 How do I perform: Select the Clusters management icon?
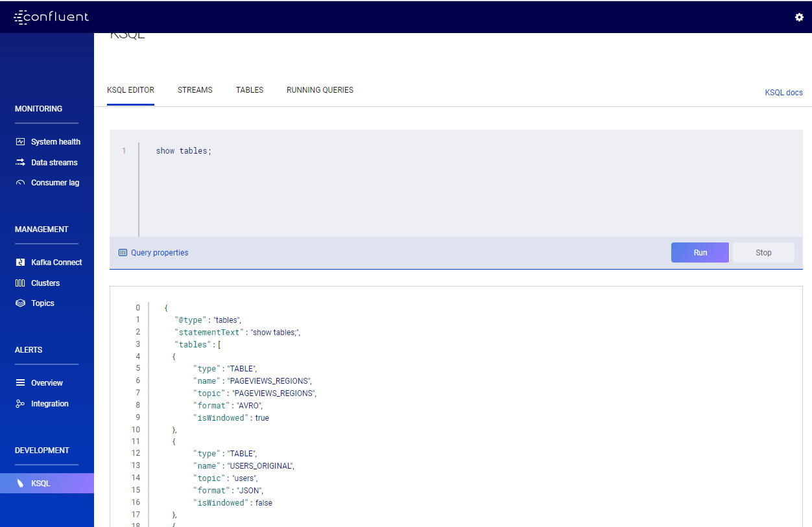pyautogui.click(x=20, y=283)
